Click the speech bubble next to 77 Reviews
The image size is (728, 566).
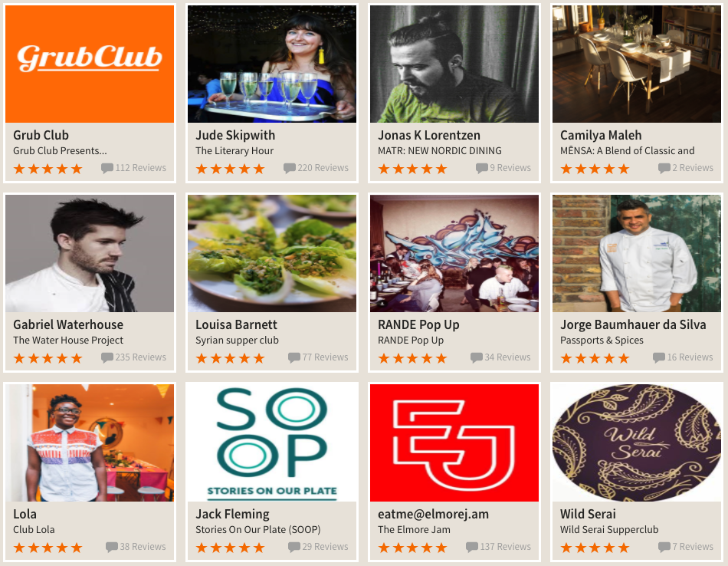tap(294, 358)
